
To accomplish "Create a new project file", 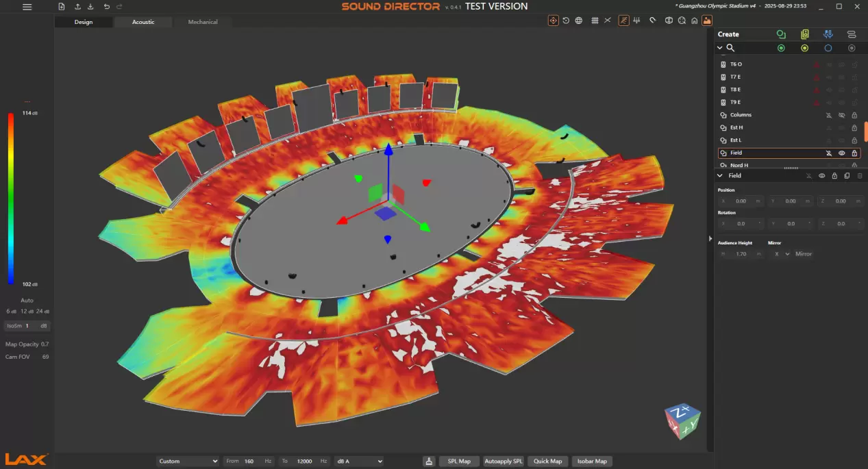I will click(x=62, y=7).
